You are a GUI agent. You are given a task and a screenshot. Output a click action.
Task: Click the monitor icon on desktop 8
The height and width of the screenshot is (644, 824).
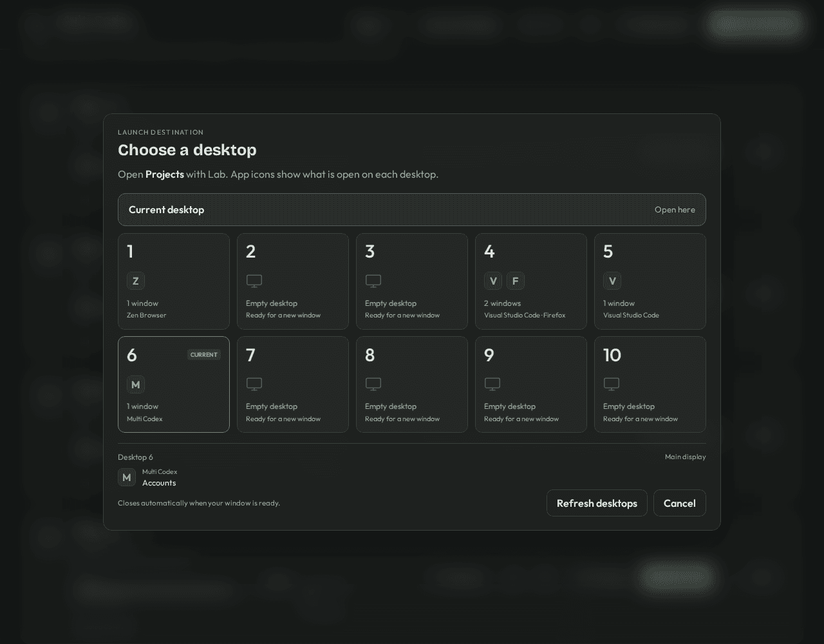point(373,384)
